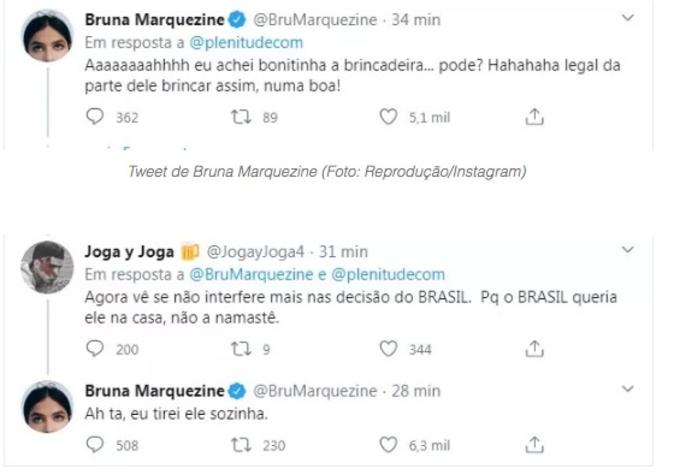Screen dimensions: 680x475
Task: Like the "Ah ta, eu tirei ele sozinha" tweet
Action: tap(389, 444)
